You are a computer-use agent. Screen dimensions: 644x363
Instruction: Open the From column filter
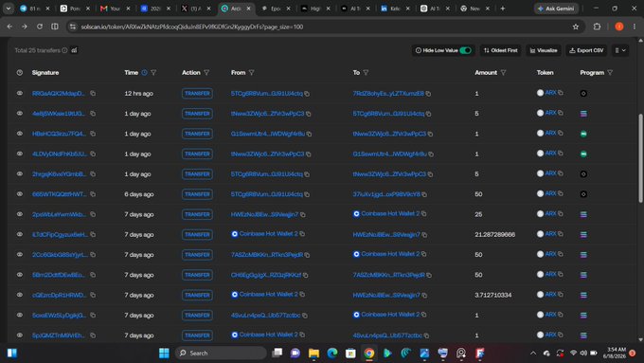tap(251, 73)
